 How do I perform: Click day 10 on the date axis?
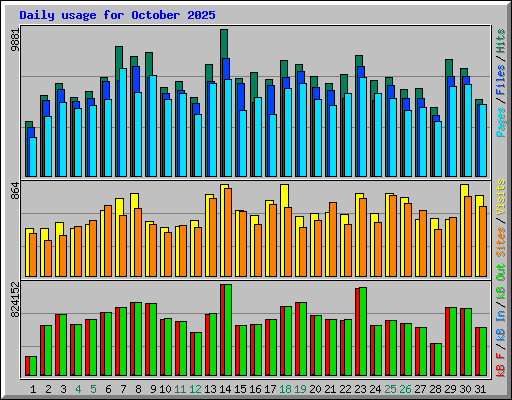pyautogui.click(x=165, y=389)
